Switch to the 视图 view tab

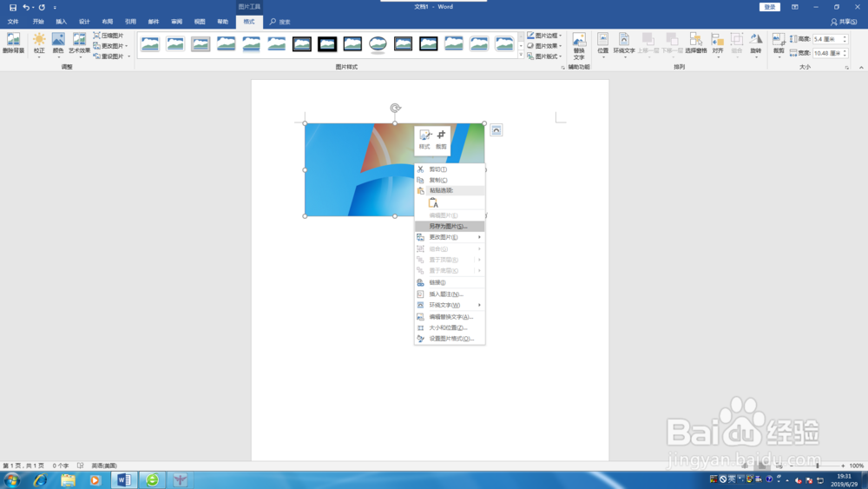tap(200, 22)
